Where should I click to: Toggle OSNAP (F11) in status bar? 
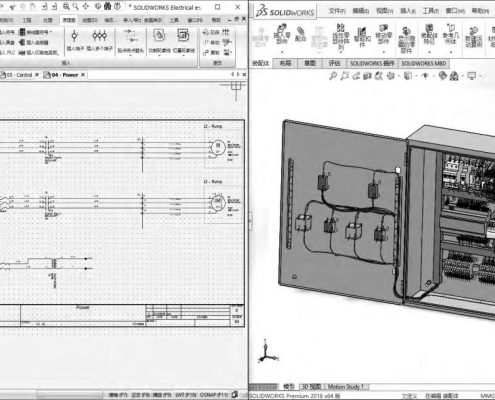[214, 395]
